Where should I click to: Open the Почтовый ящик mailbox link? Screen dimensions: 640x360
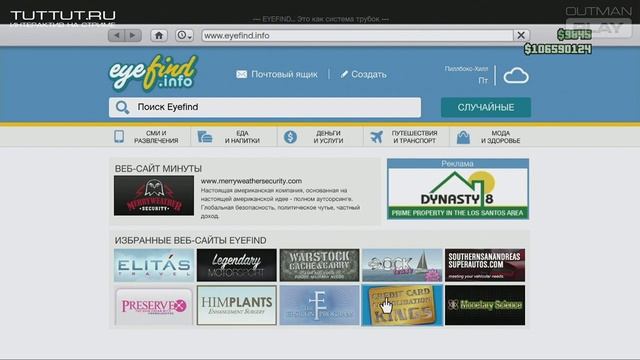coord(284,74)
